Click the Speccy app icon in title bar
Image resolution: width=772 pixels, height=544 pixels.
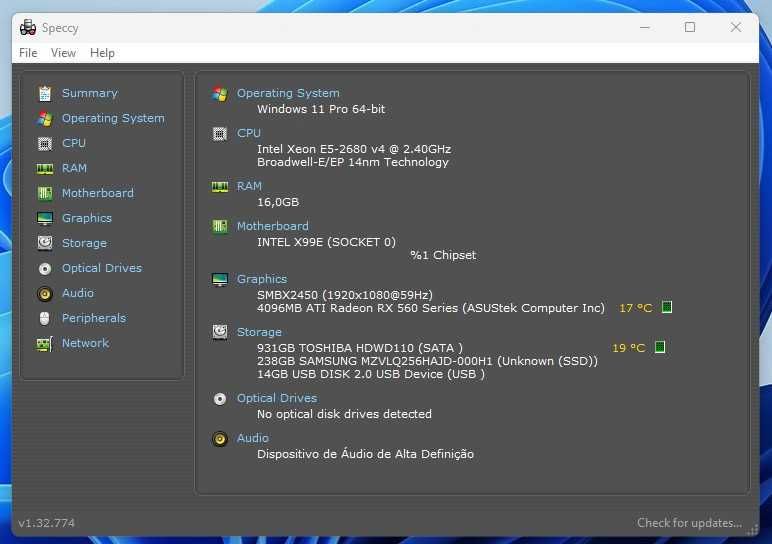click(x=28, y=28)
